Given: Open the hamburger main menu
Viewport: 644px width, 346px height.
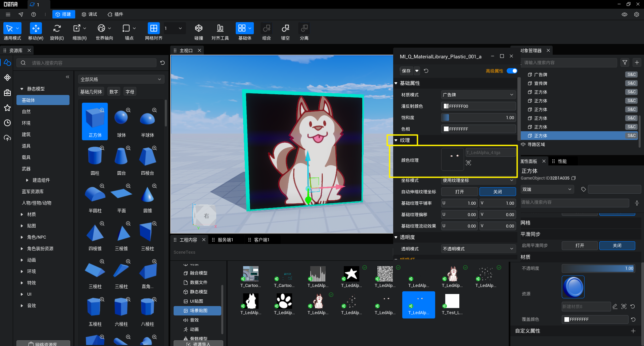Looking at the screenshot, I should pyautogui.click(x=8, y=14).
